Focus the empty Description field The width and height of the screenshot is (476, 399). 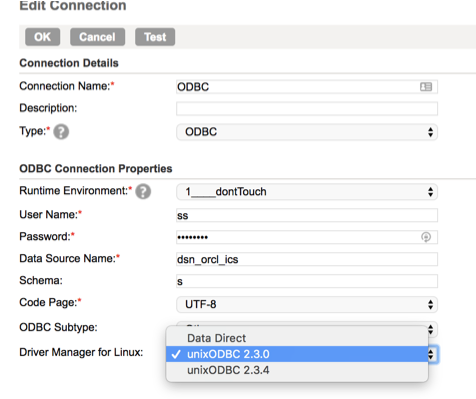click(307, 109)
